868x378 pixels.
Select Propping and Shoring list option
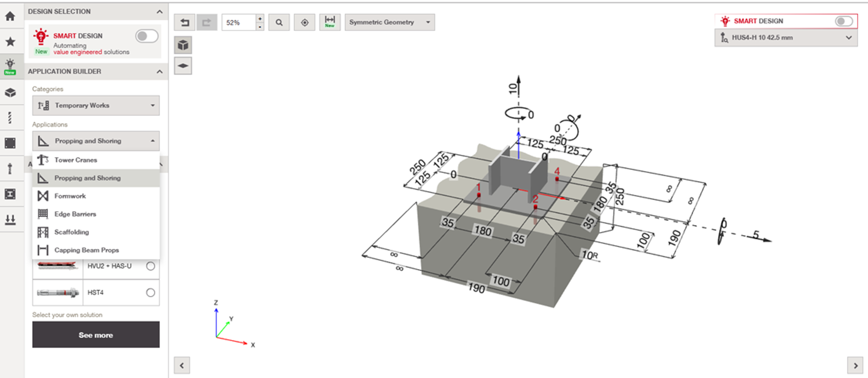point(96,178)
